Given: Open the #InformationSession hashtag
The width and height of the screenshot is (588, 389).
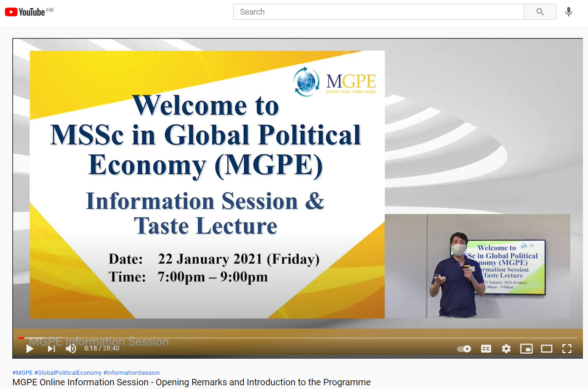Looking at the screenshot, I should pos(131,373).
